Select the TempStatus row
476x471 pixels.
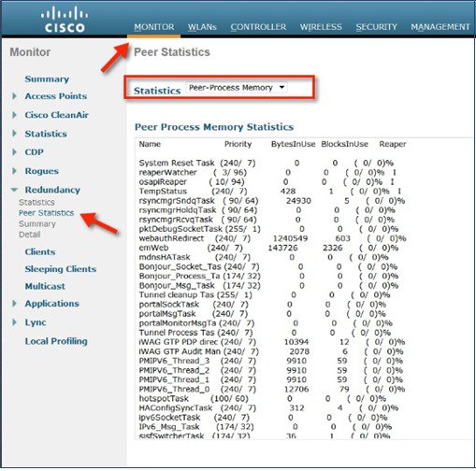(270, 192)
